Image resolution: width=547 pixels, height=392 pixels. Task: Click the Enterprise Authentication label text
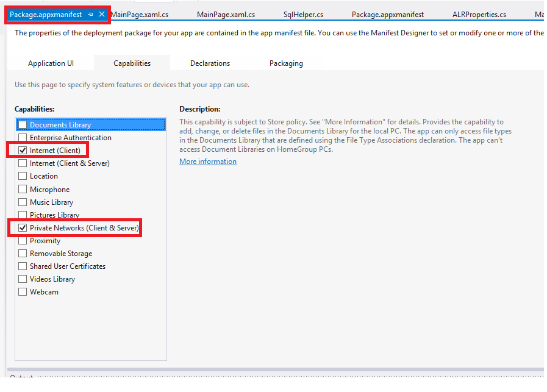tap(71, 138)
